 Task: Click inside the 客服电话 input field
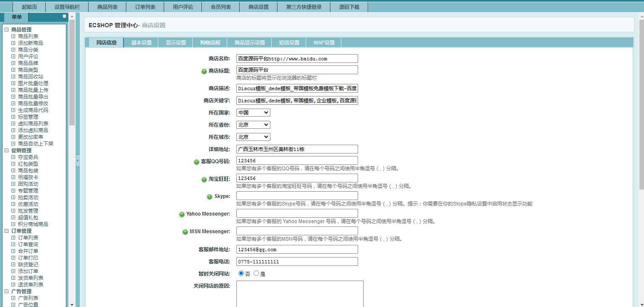coord(297,261)
